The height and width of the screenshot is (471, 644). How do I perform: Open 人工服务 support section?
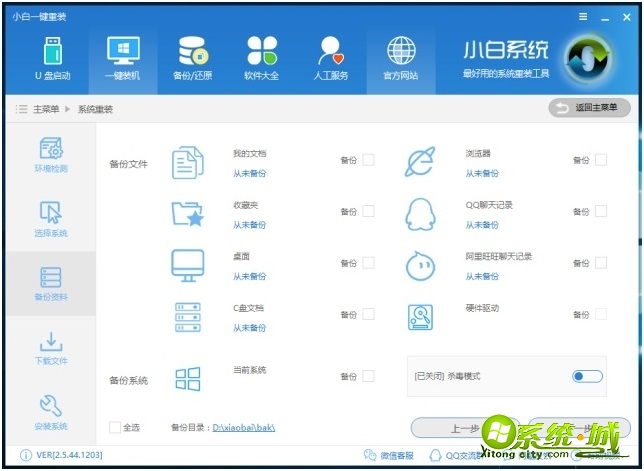[x=331, y=58]
